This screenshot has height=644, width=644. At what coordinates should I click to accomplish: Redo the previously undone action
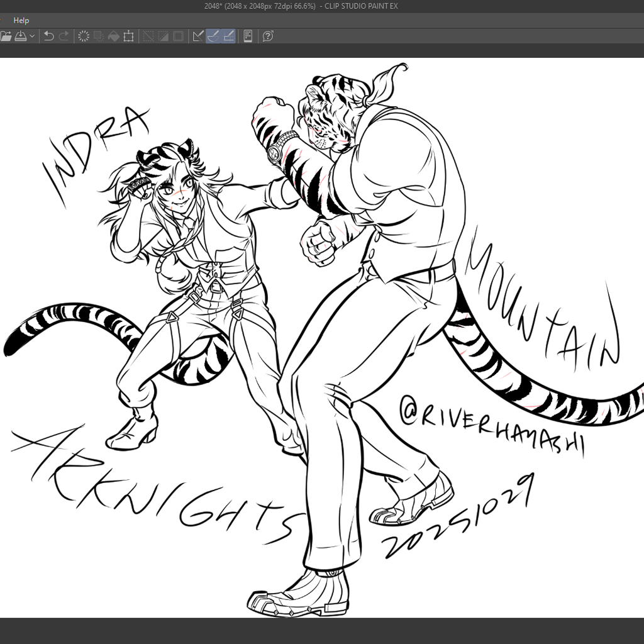pos(64,36)
